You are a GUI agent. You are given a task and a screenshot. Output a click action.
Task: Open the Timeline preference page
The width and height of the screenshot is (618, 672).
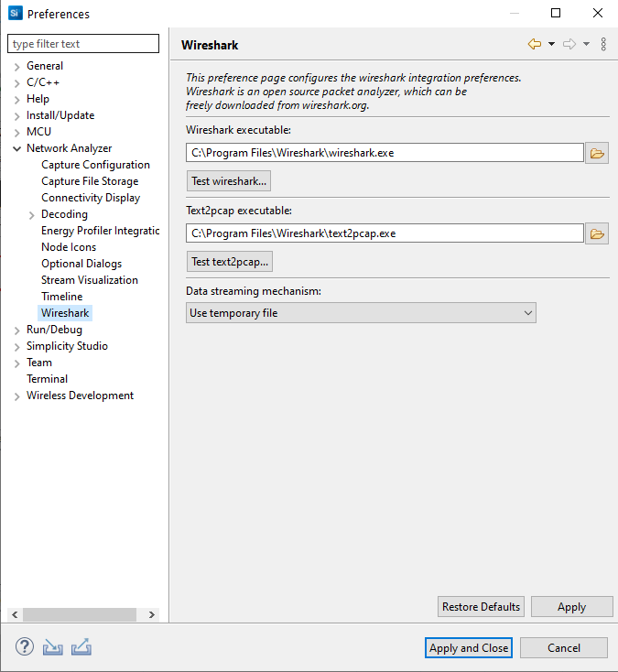click(61, 297)
